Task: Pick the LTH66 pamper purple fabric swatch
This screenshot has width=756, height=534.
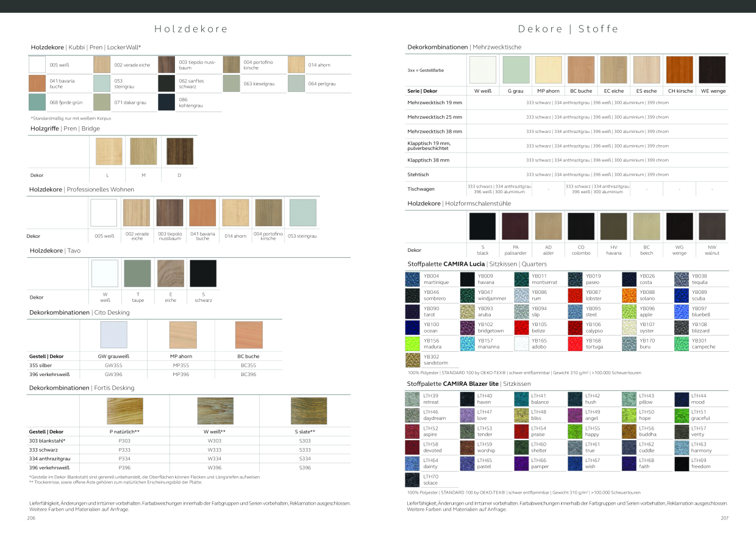Action: pos(521,464)
